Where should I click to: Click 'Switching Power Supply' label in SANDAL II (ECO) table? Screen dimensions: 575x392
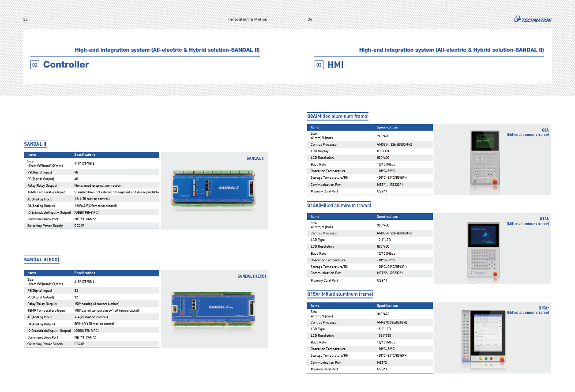click(x=45, y=344)
